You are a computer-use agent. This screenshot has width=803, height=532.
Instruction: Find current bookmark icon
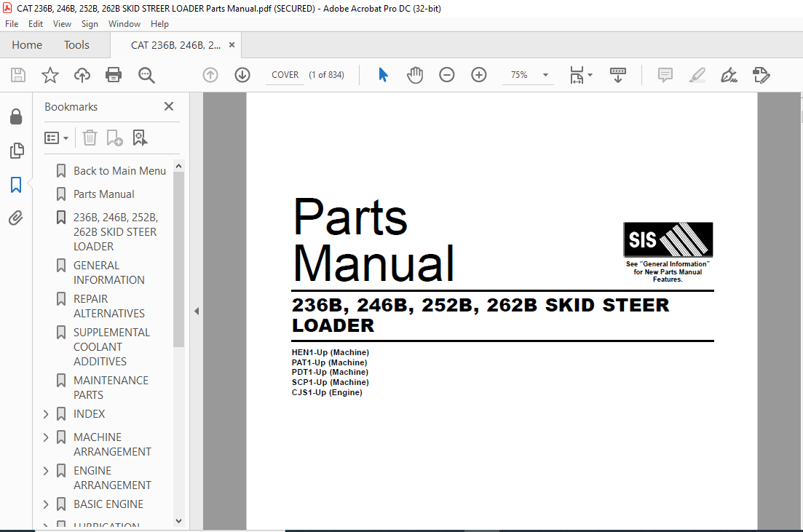(140, 138)
